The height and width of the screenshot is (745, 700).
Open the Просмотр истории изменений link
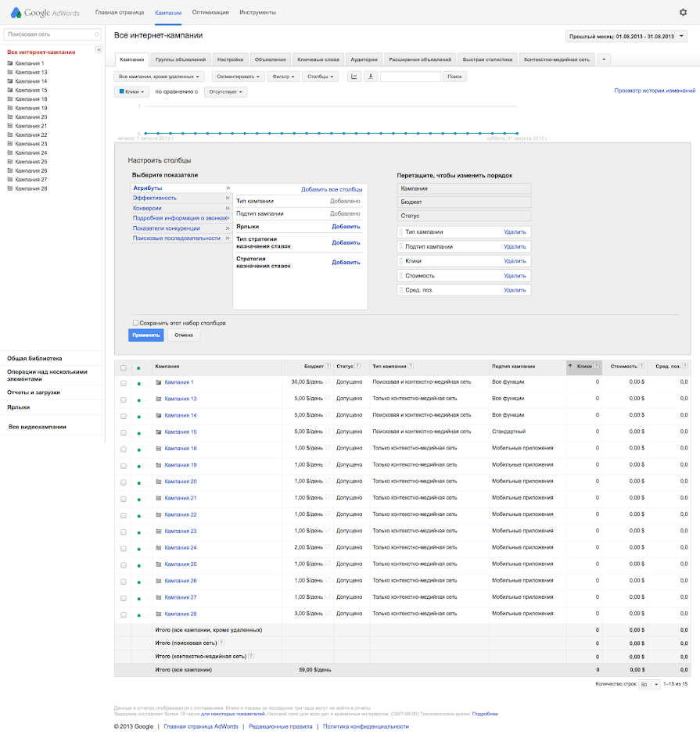pyautogui.click(x=655, y=91)
